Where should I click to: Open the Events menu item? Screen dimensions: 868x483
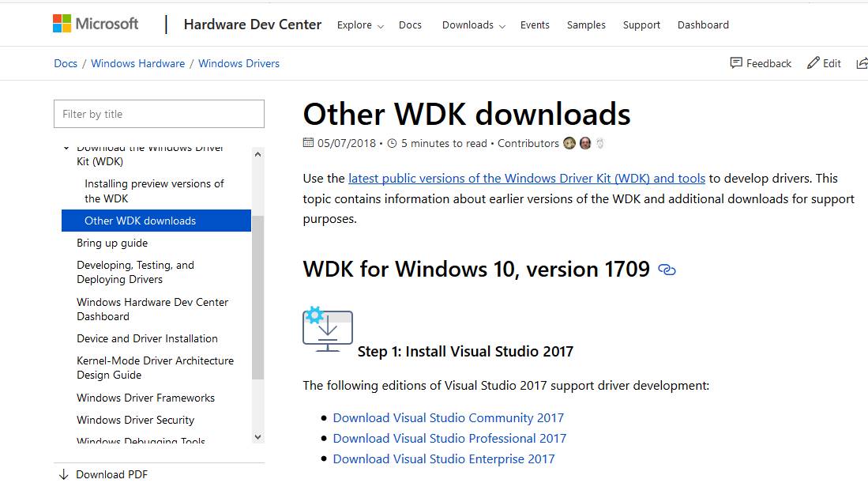click(535, 25)
